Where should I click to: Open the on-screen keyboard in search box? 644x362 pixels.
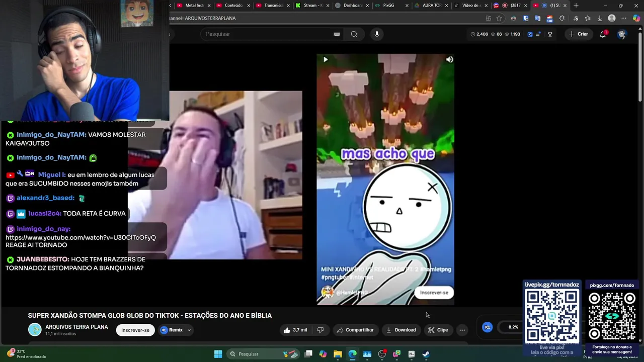point(337,34)
